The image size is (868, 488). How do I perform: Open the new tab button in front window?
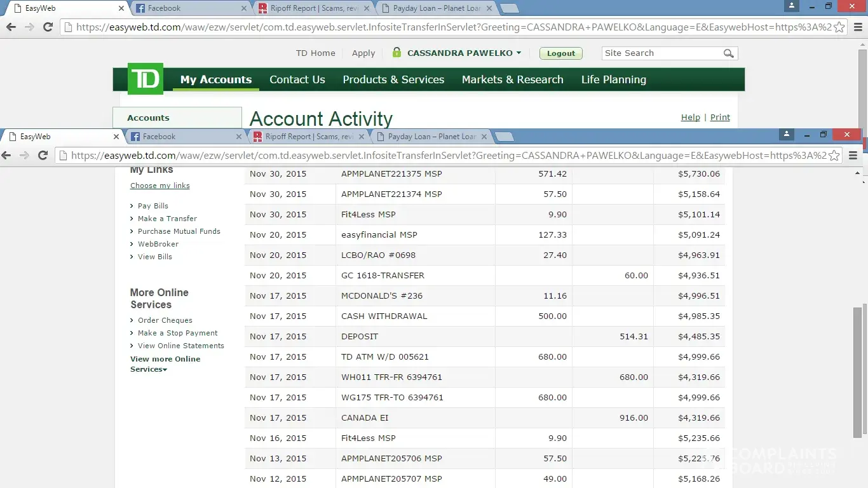tap(504, 137)
